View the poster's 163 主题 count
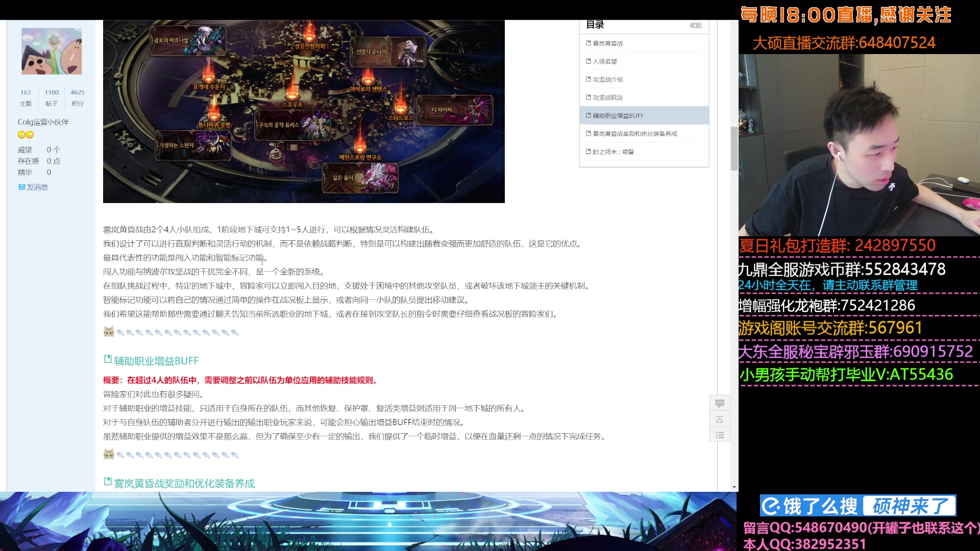Screen dimensions: 980x551 tap(26, 97)
